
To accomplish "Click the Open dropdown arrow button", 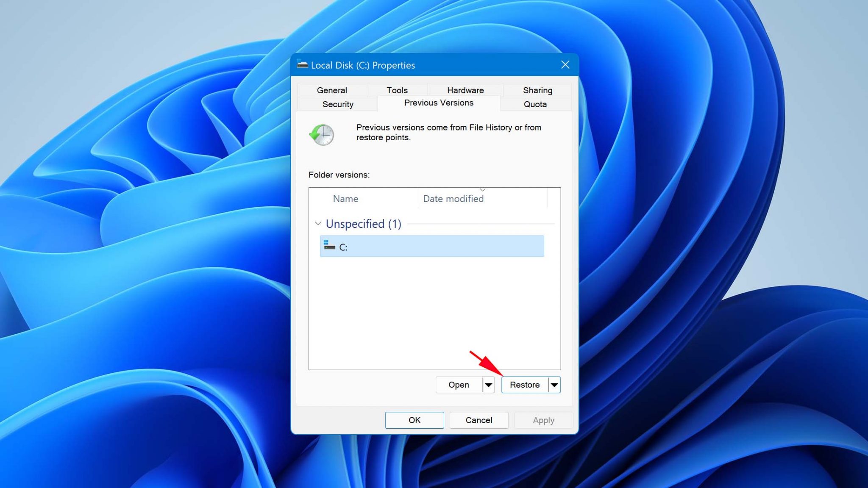I will coord(489,384).
